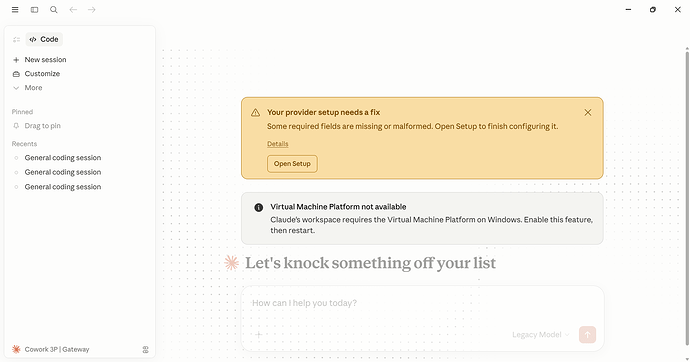Select the Code mode tab

pos(44,39)
